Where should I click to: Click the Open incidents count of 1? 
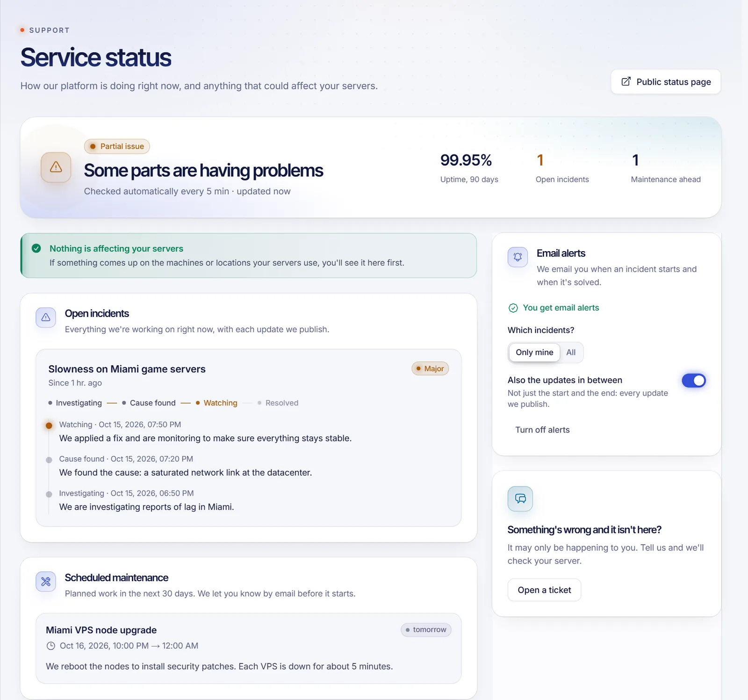[x=540, y=160]
